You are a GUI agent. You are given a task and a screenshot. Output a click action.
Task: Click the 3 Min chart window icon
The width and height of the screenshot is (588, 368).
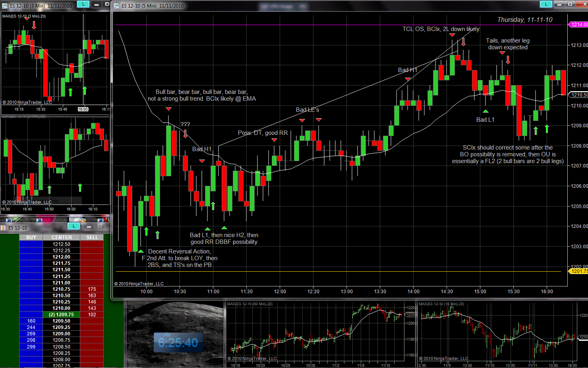click(x=5, y=6)
